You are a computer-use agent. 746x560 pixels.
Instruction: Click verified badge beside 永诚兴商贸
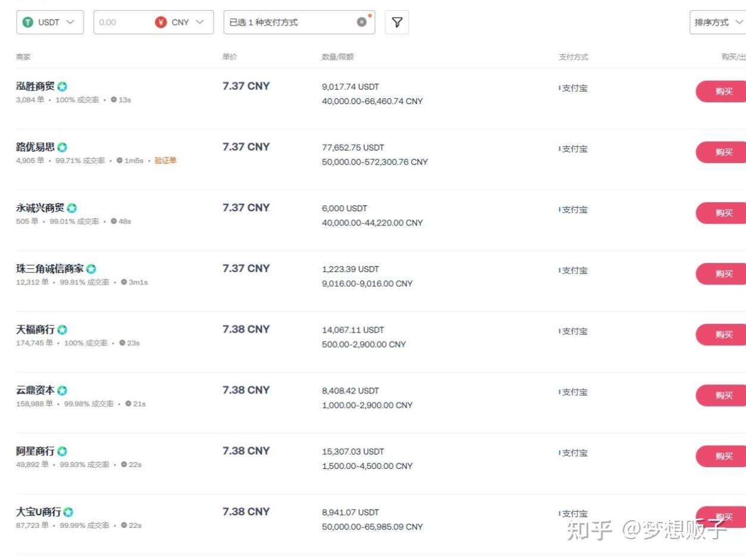point(71,208)
